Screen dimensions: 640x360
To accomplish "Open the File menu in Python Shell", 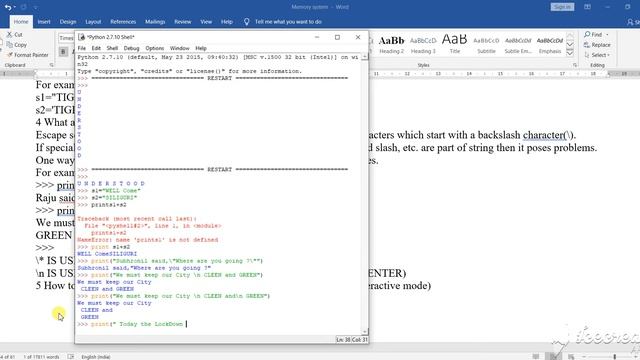I will tap(82, 48).
